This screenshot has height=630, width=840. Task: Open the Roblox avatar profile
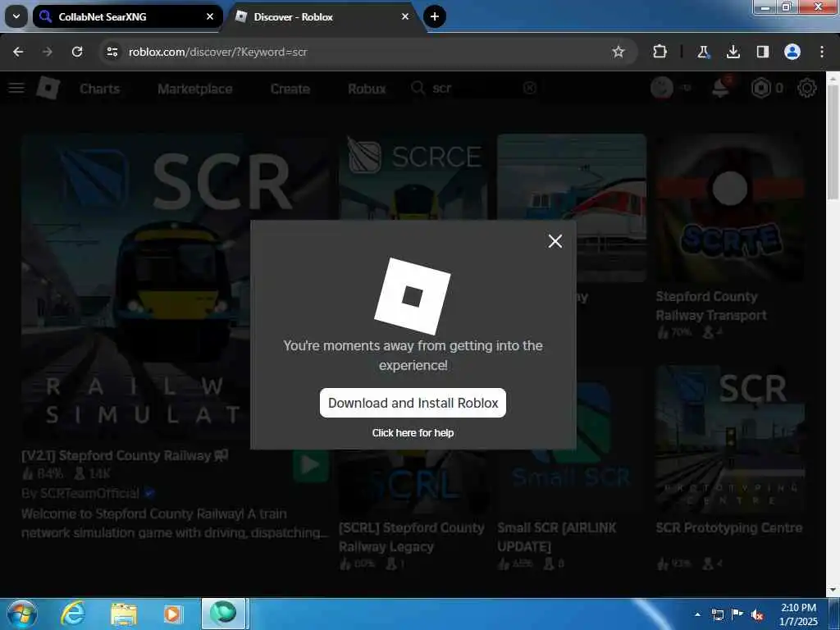point(662,88)
